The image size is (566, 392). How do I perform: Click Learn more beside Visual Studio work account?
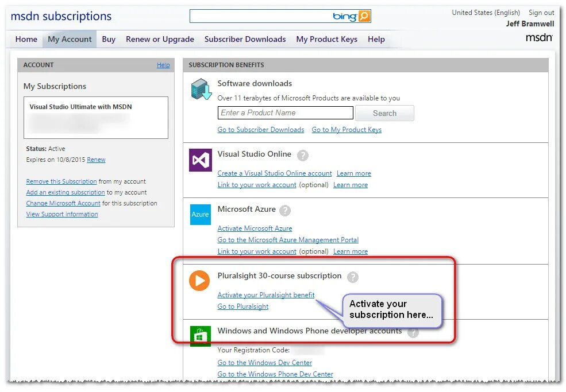tap(351, 185)
